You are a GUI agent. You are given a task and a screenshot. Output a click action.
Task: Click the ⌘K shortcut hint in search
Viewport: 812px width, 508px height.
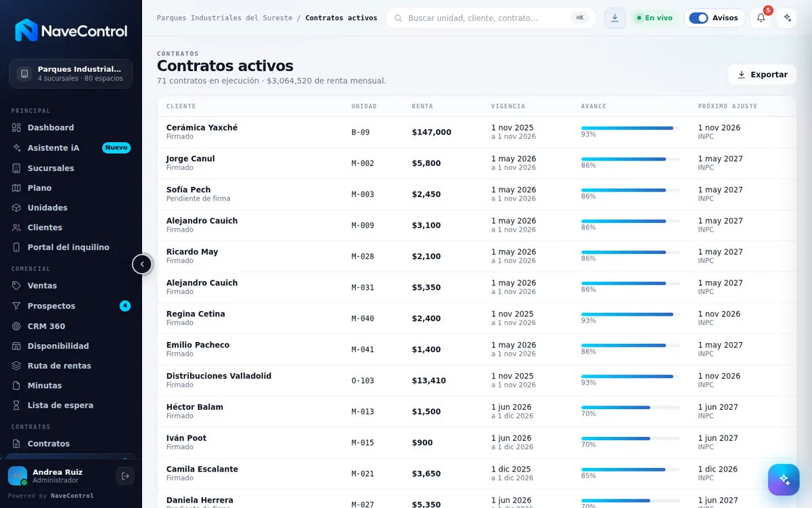pyautogui.click(x=580, y=18)
